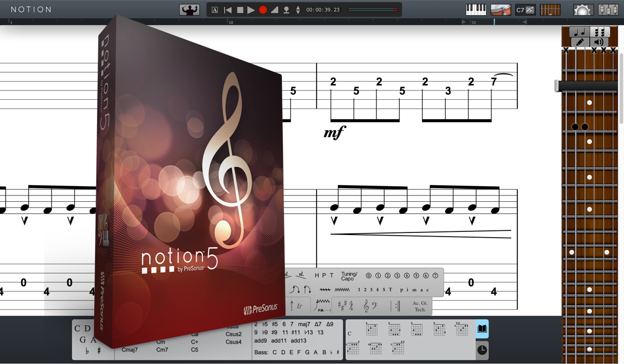Click the up-down arrows in transport
Viewport: 624px width, 364px height.
[x=298, y=10]
